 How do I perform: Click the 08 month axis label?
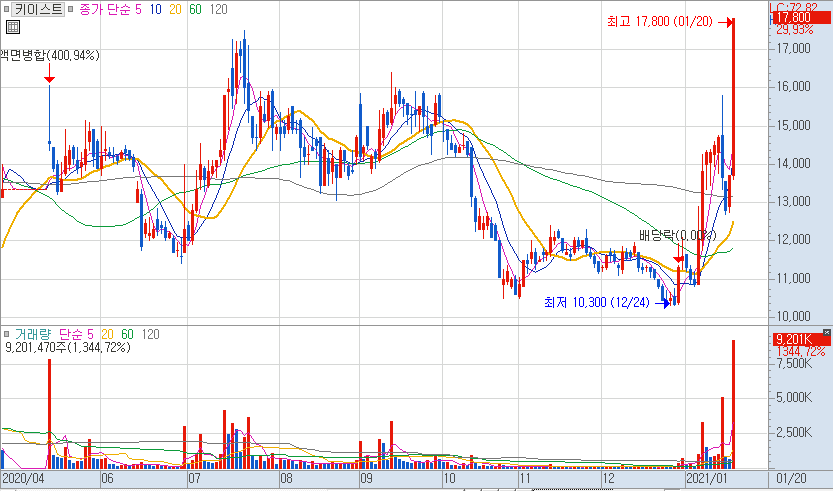pos(286,478)
